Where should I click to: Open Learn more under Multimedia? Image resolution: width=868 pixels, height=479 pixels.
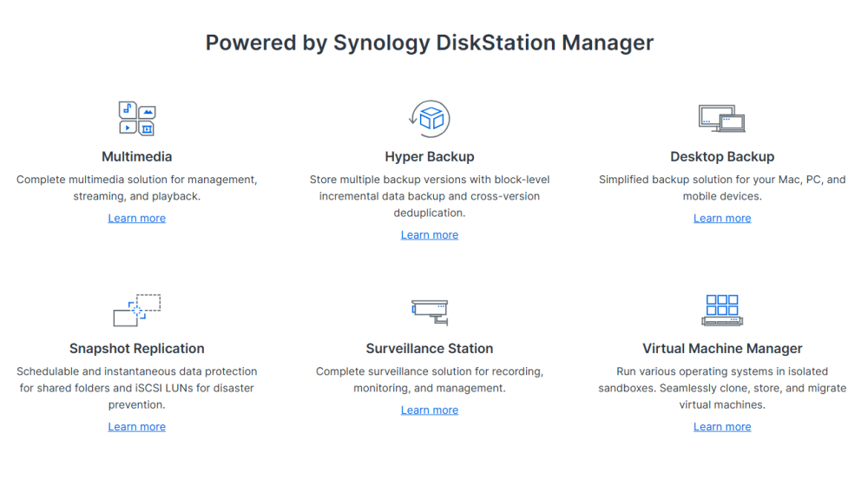click(x=137, y=218)
